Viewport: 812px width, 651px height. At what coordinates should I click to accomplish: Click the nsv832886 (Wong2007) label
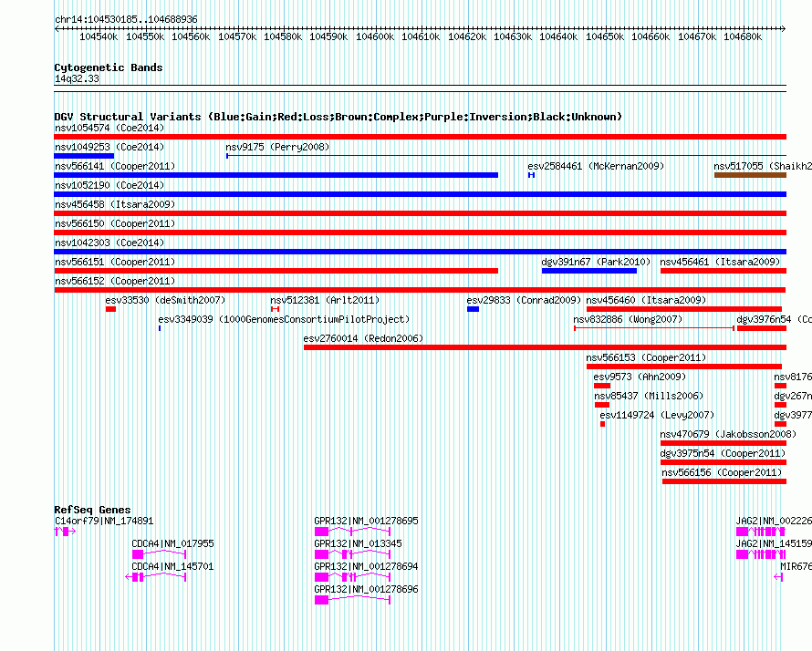coord(628,319)
